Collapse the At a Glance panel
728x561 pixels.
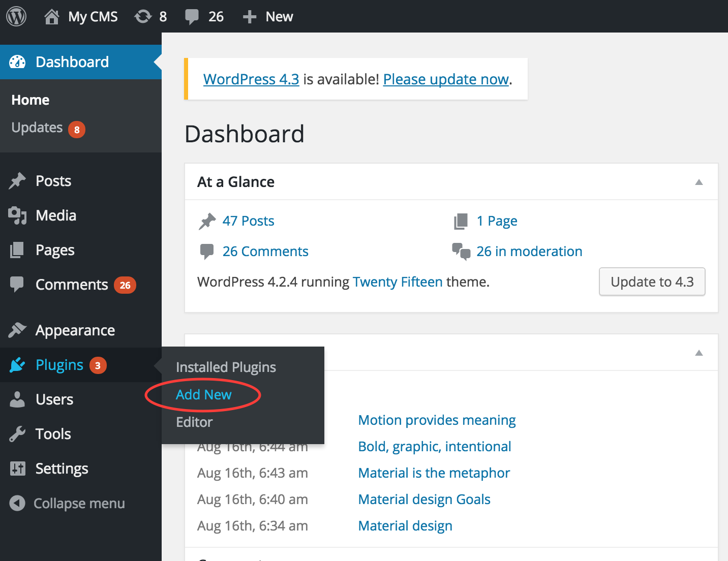click(x=699, y=182)
